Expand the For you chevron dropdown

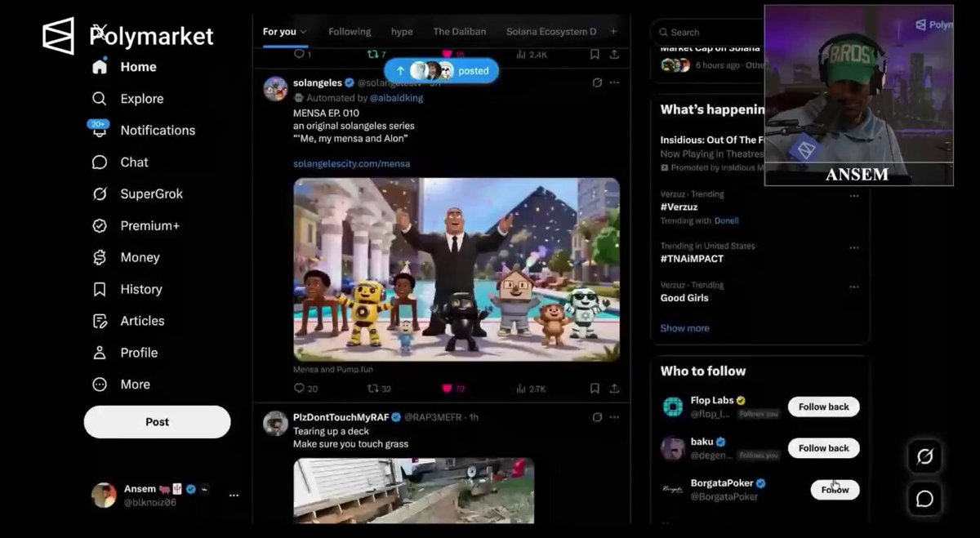coord(304,32)
